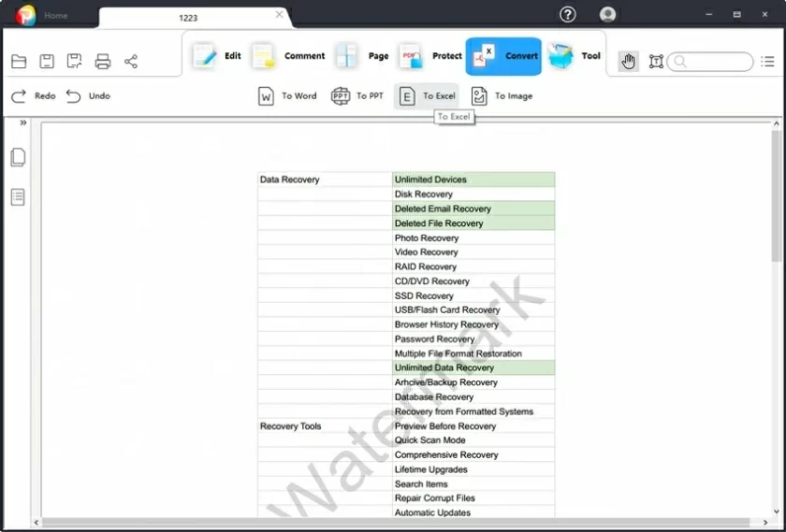This screenshot has width=786, height=532.
Task: Expand the left sidebar with double chevron
Action: (x=23, y=122)
